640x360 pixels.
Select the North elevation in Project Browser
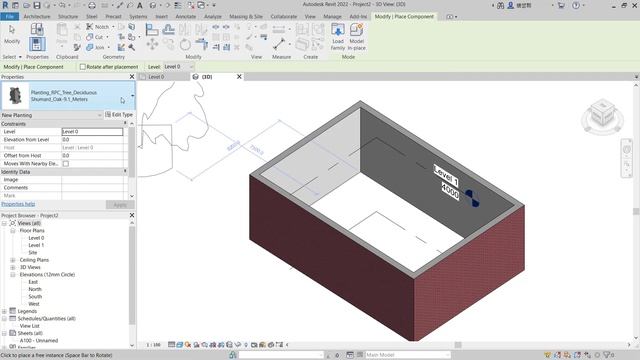click(x=35, y=289)
